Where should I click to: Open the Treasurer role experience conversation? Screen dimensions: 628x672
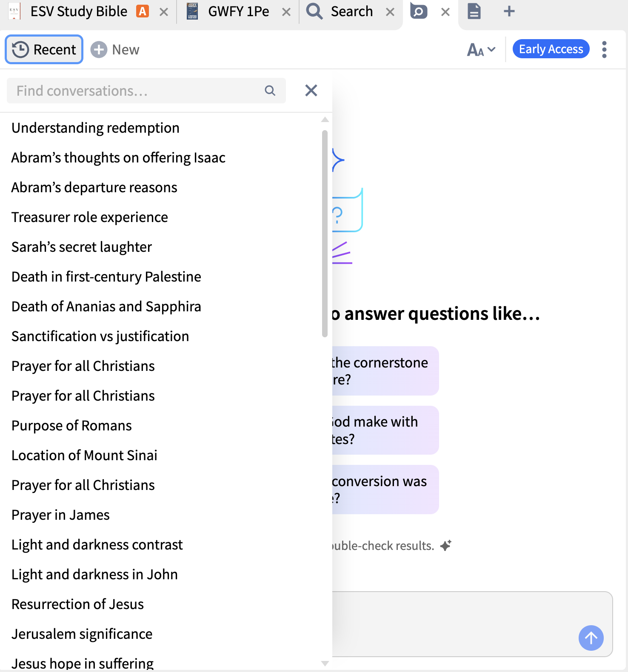pyautogui.click(x=90, y=217)
